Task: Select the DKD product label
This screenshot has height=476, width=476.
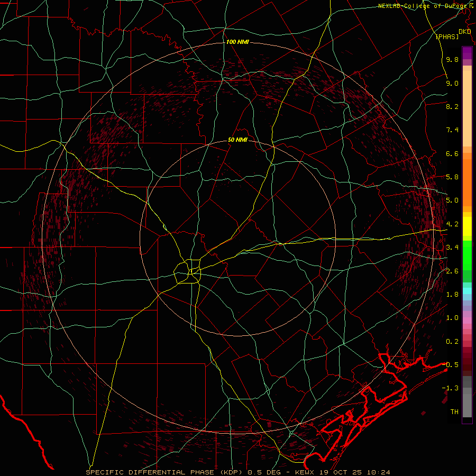Action: [465, 32]
